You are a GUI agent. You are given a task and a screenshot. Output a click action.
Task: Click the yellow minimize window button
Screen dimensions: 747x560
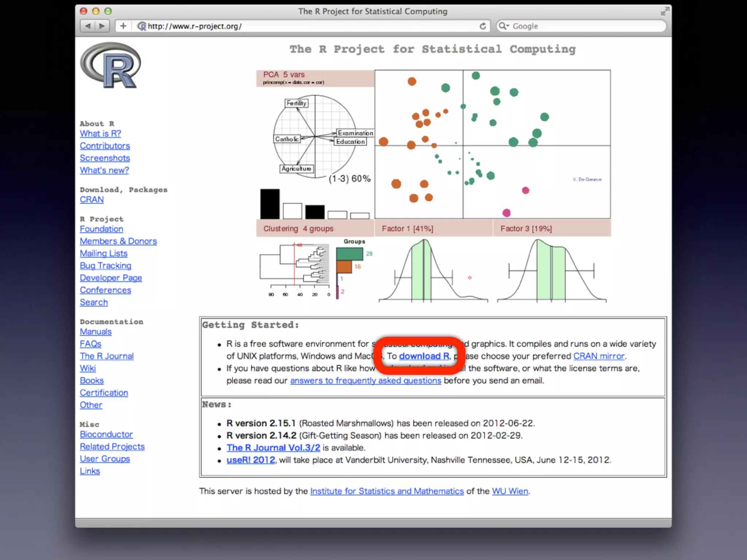[96, 11]
